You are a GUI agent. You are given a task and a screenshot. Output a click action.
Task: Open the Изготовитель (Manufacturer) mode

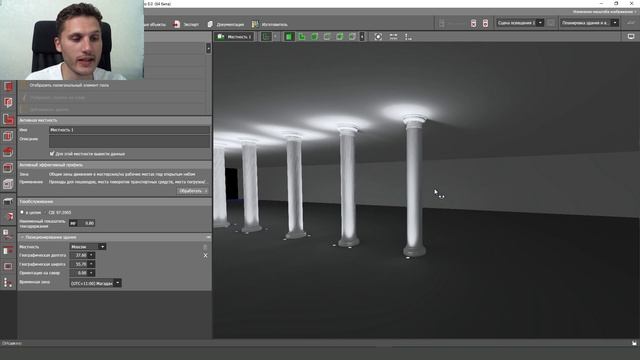[x=269, y=24]
